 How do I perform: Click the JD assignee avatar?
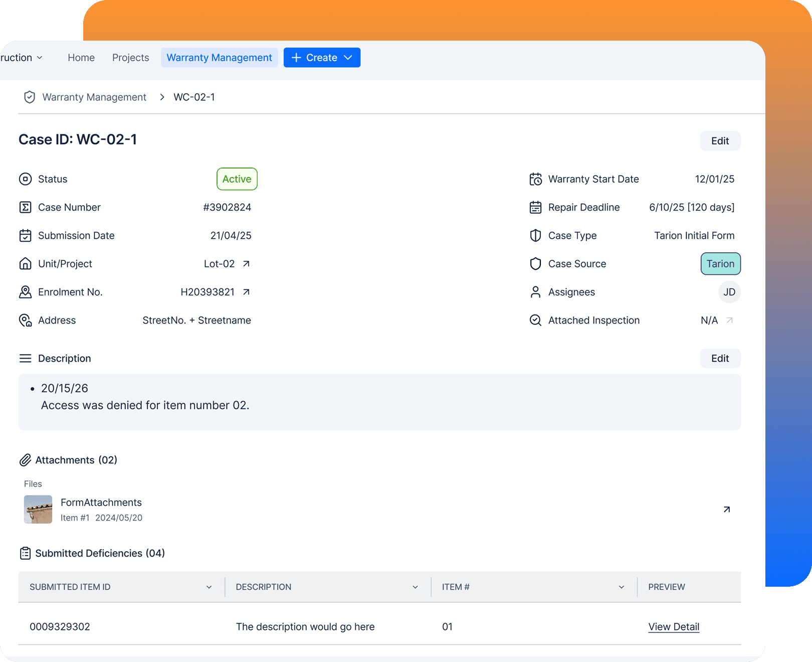[729, 292]
